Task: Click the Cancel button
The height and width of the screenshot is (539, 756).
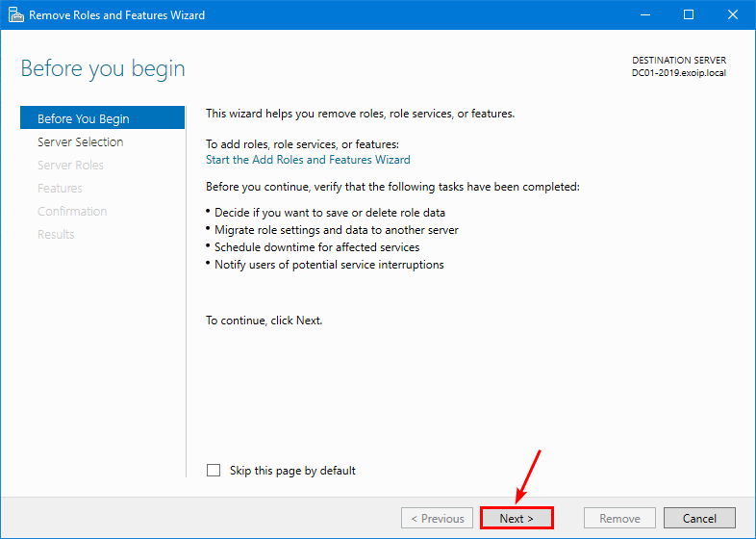Action: [699, 518]
